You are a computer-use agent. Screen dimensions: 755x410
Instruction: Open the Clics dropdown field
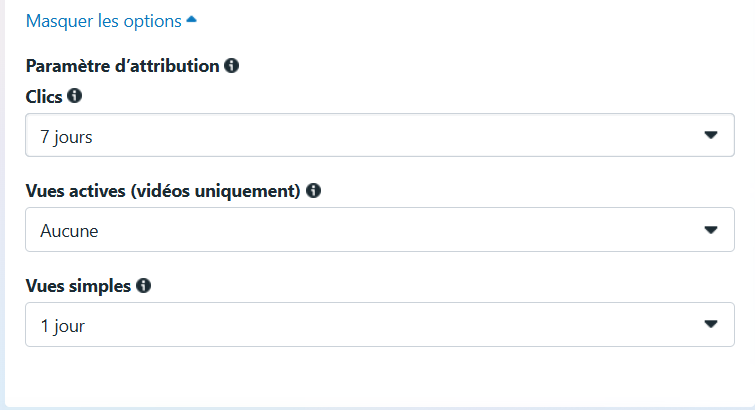pos(380,135)
